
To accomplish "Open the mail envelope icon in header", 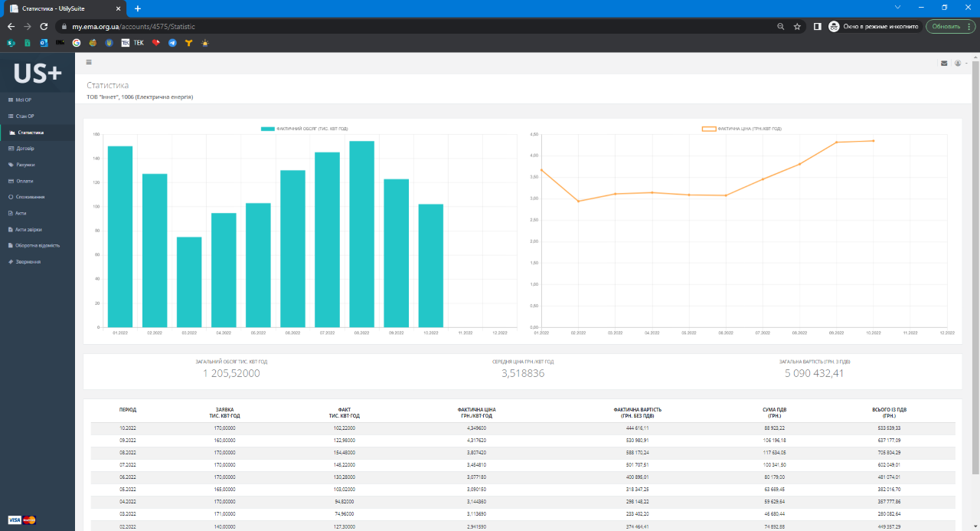I will (x=944, y=64).
